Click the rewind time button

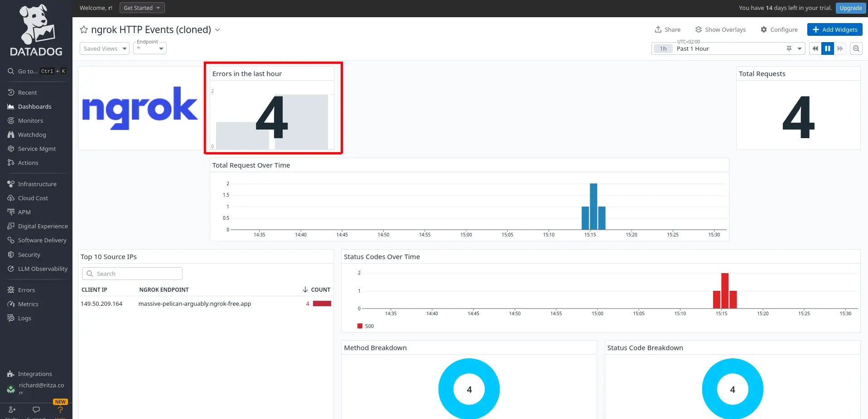coord(815,48)
